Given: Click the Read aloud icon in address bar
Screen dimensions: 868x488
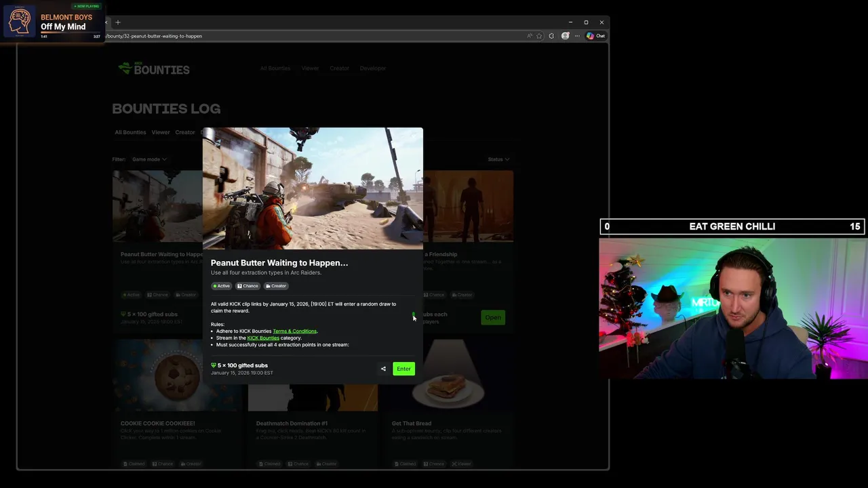Looking at the screenshot, I should [530, 36].
